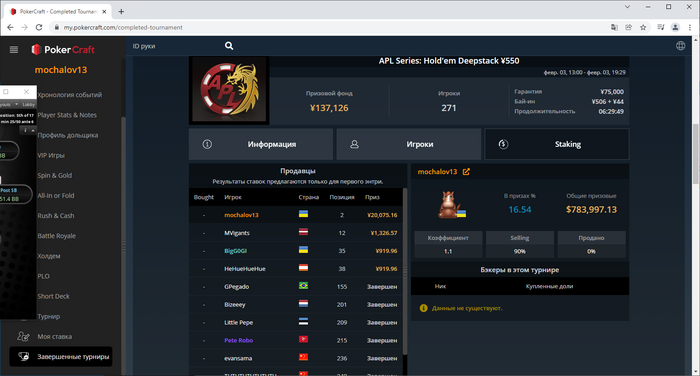Viewport: 700px width, 376px height.
Task: Reload the page
Action: coord(39,27)
